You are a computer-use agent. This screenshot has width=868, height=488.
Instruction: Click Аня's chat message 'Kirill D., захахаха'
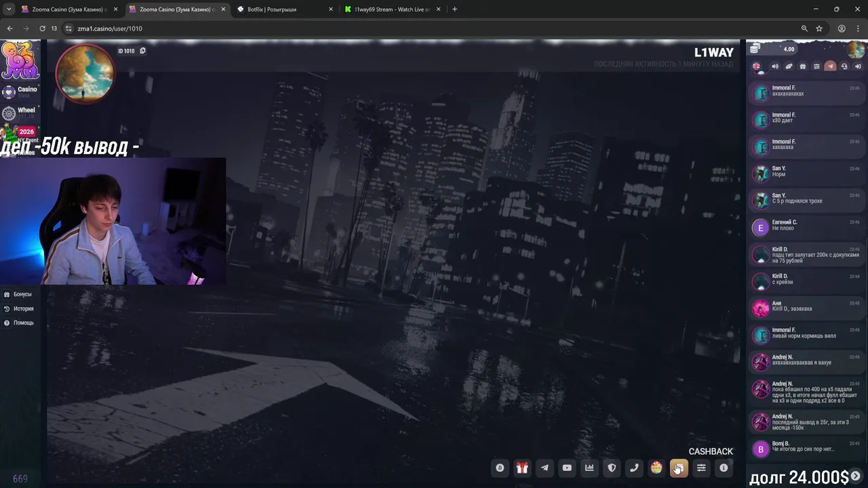(806, 308)
